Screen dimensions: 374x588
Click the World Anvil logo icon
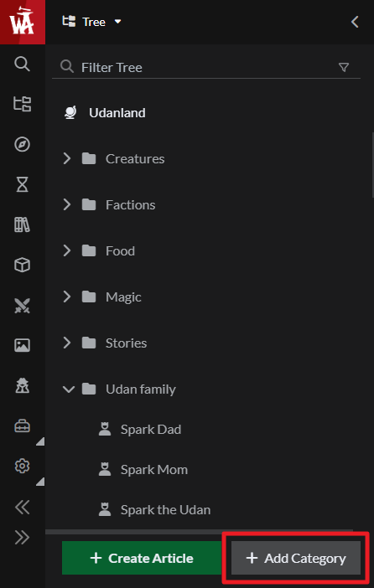[x=22, y=22]
